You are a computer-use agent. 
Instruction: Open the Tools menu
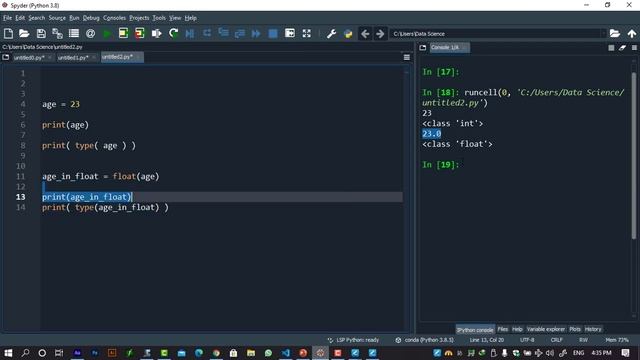pyautogui.click(x=159, y=18)
